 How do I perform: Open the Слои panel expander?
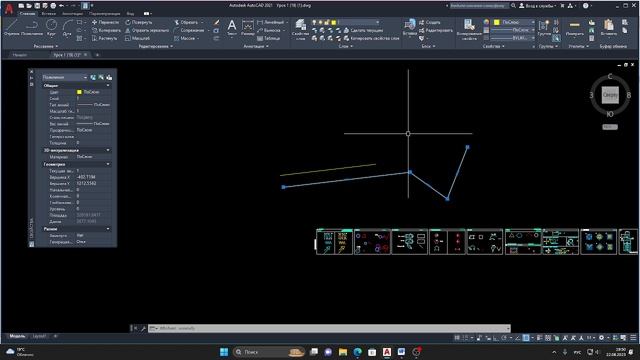(345, 46)
